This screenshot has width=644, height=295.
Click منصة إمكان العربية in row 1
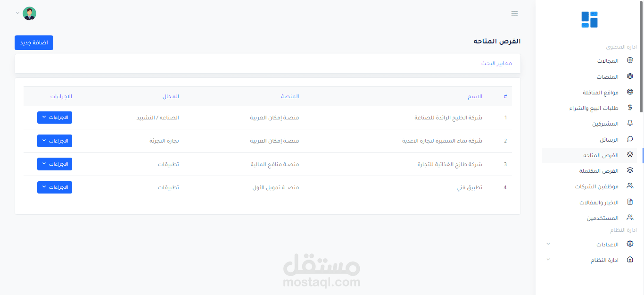pos(274,118)
